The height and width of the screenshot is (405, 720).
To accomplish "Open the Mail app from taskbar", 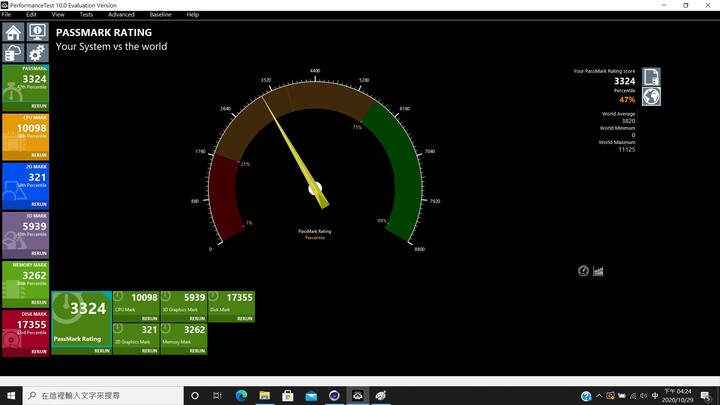I will [x=311, y=395].
